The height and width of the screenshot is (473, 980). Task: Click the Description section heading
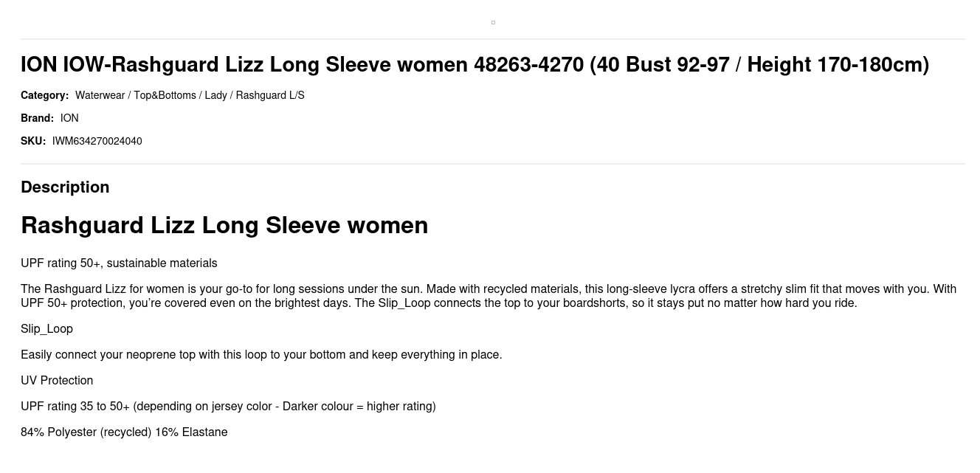(65, 187)
